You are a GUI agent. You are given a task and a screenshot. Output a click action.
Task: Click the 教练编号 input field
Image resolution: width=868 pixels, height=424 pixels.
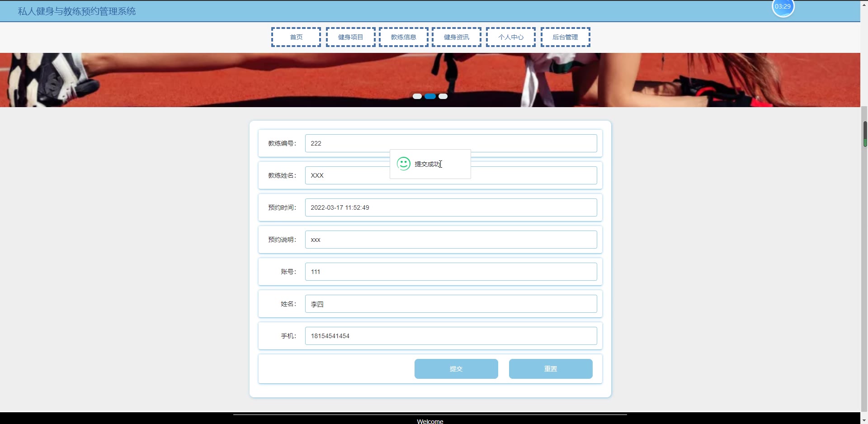(x=451, y=143)
